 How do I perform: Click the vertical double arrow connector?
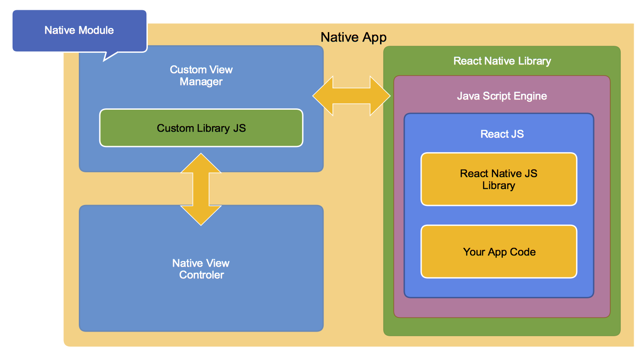click(201, 189)
